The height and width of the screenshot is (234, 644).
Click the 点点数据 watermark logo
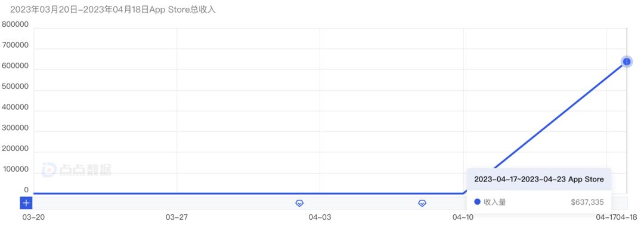tap(76, 170)
